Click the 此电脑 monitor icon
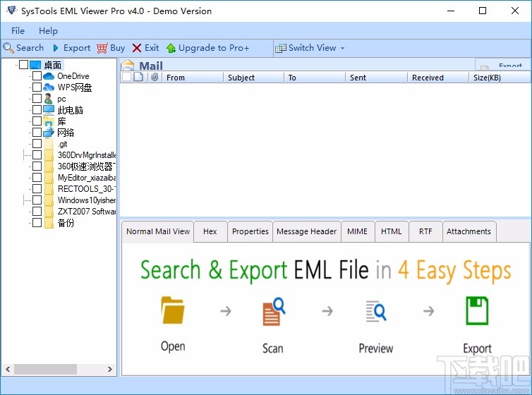532x395 pixels. pos(49,109)
